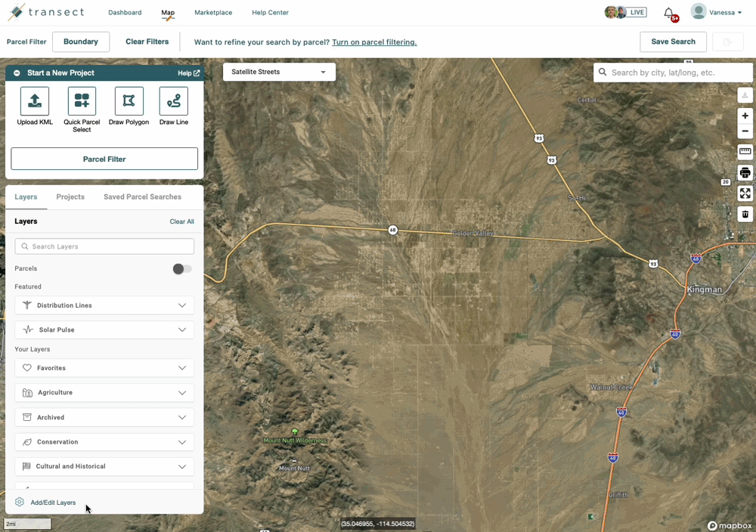This screenshot has height=532, width=756.
Task: Expand the Cultural and Historical chevron
Action: [182, 466]
